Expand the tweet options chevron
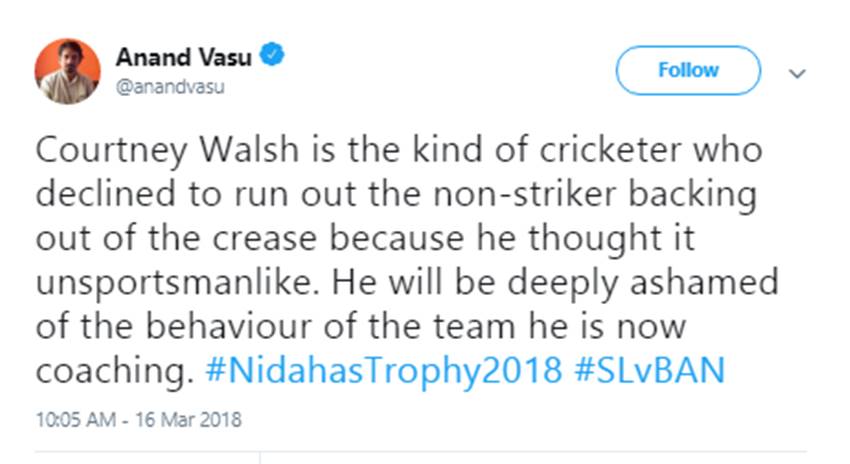This screenshot has height=464, width=850. coord(797,74)
